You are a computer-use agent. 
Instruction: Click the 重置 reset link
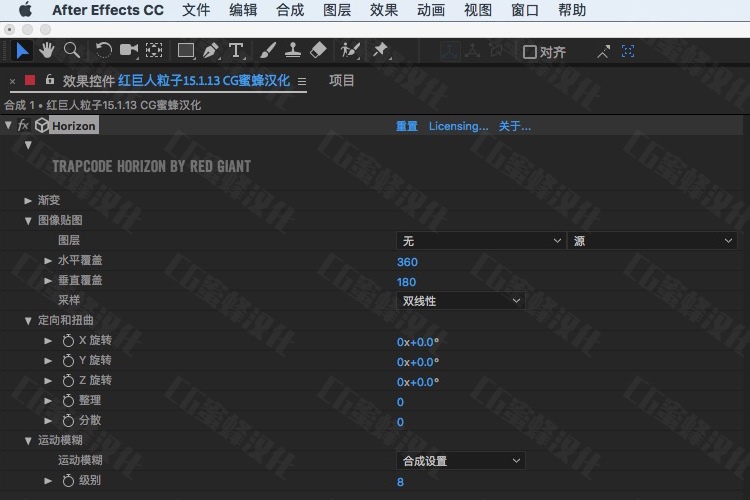point(407,126)
